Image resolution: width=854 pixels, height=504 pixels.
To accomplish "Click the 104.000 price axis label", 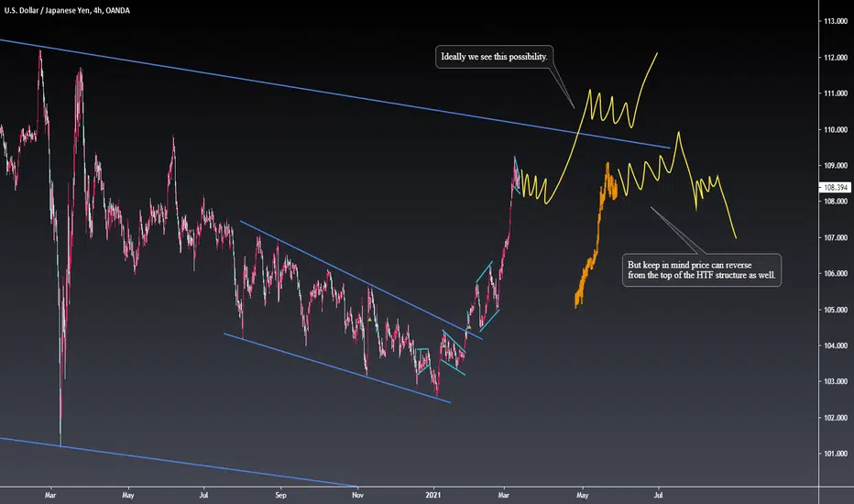I will pyautogui.click(x=836, y=345).
